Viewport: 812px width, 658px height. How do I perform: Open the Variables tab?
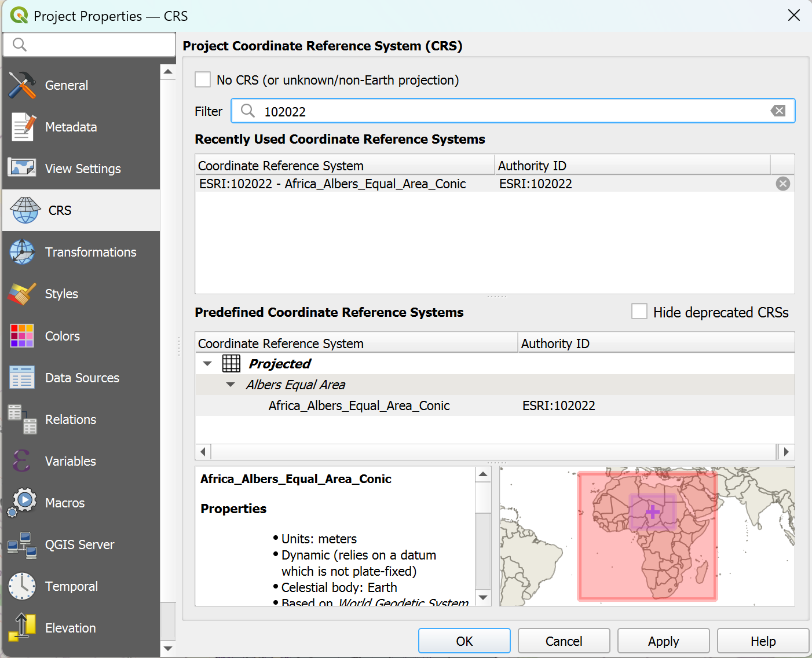[x=70, y=461]
